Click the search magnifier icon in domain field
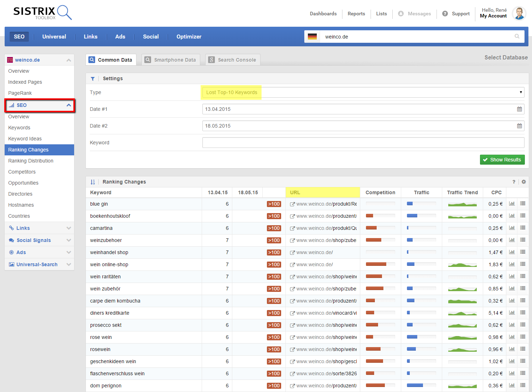Viewport: 532px width, 392px height. point(517,36)
